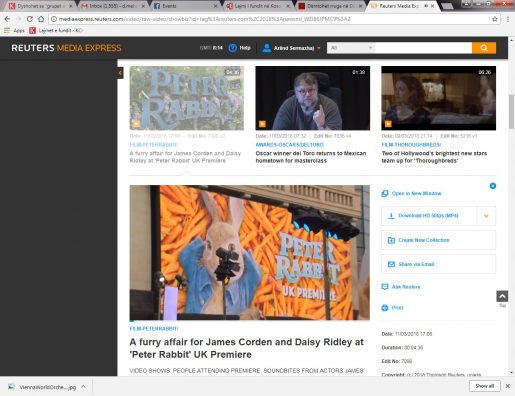Click Download HD 50fps MP4 button
Screen dimensions: 515x396
coord(429,216)
